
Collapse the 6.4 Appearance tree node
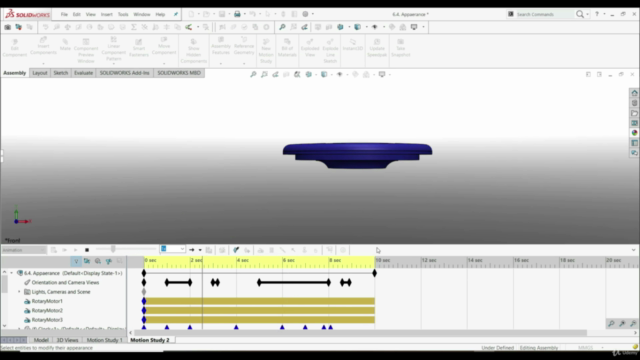[x=11, y=273]
